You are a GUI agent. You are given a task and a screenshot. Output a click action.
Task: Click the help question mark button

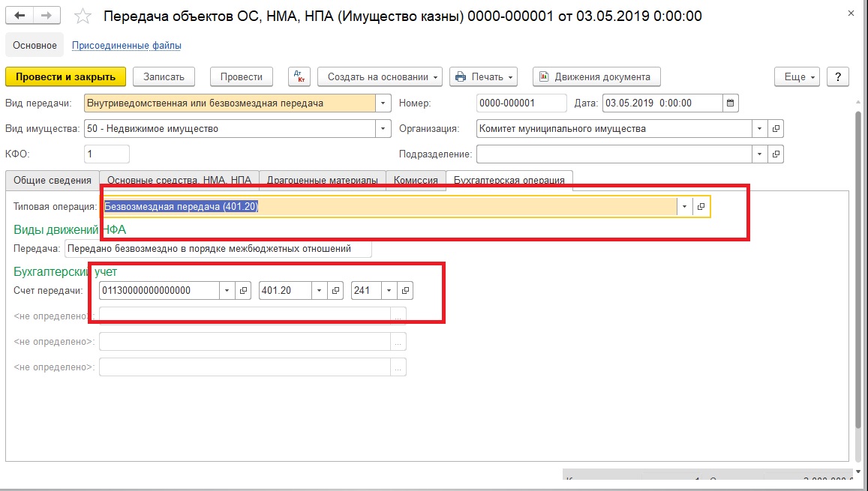[x=837, y=76]
